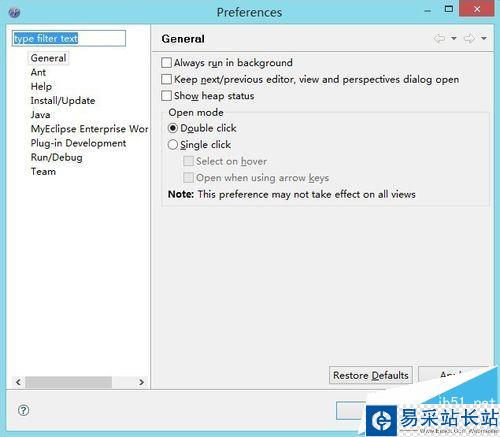Viewport: 500px width, 437px height.
Task: Select Run/Debug in the tree
Action: coord(57,157)
